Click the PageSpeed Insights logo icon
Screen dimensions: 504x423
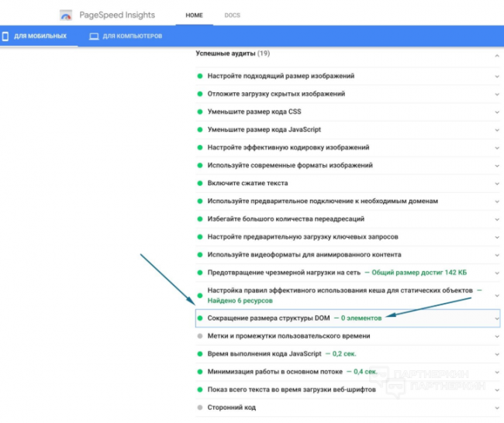(66, 15)
